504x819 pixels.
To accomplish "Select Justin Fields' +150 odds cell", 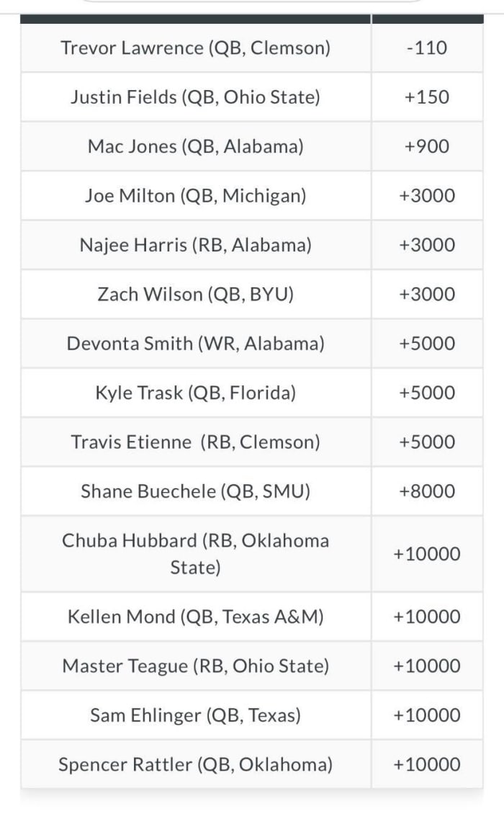I will (427, 97).
